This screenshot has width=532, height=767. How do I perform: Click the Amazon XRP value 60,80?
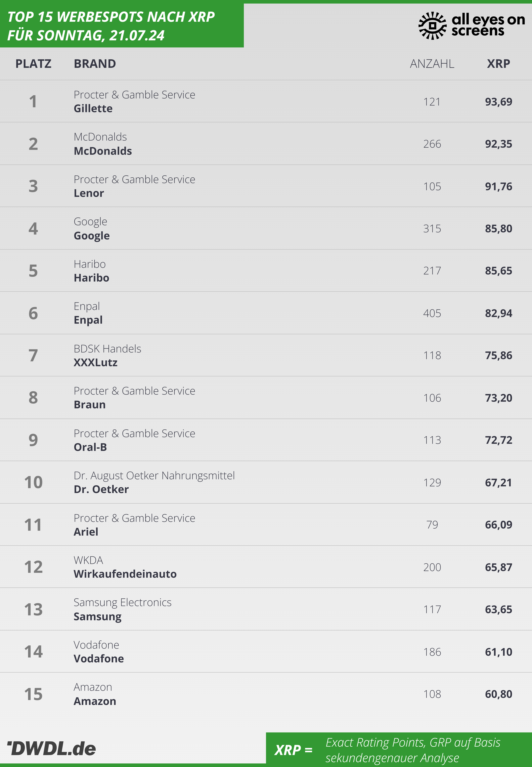point(498,694)
